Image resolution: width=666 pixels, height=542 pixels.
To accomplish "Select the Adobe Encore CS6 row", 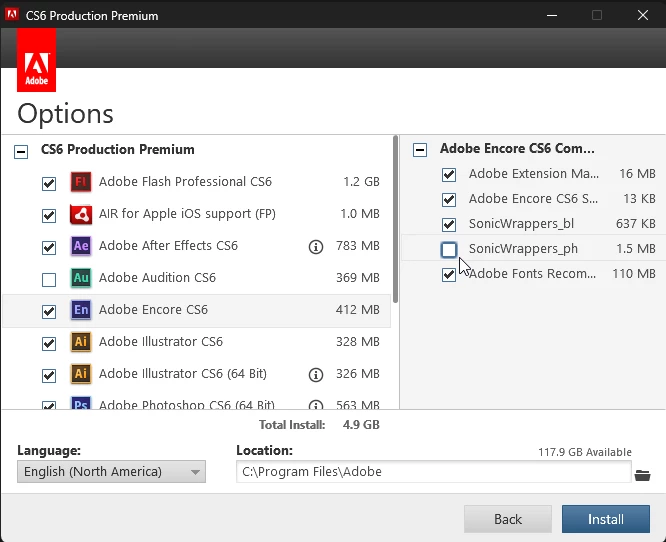I will tap(196, 311).
